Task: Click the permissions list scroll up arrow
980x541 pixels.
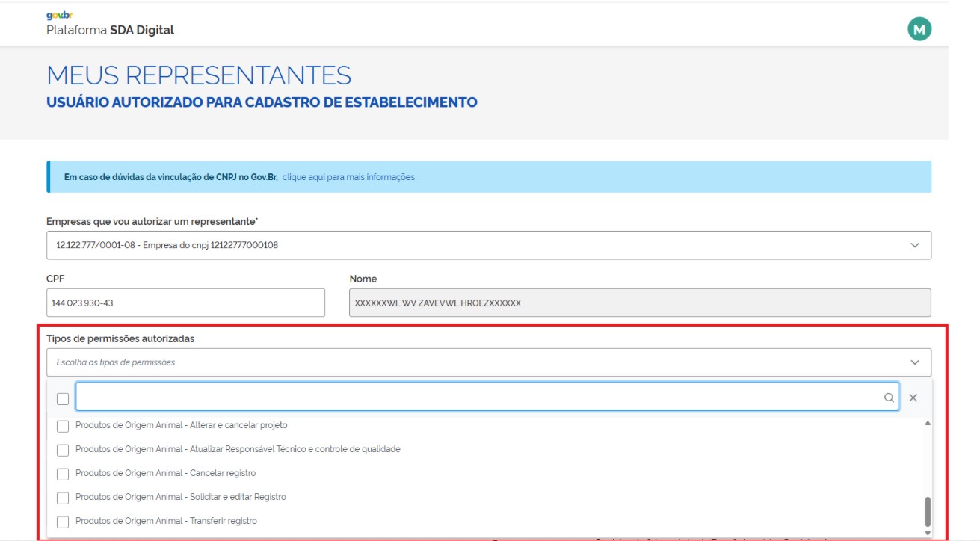Action: (928, 424)
